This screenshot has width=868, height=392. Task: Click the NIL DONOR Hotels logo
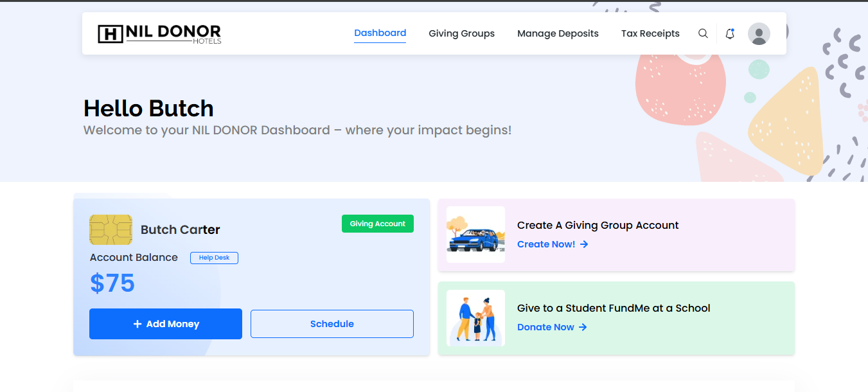click(159, 33)
